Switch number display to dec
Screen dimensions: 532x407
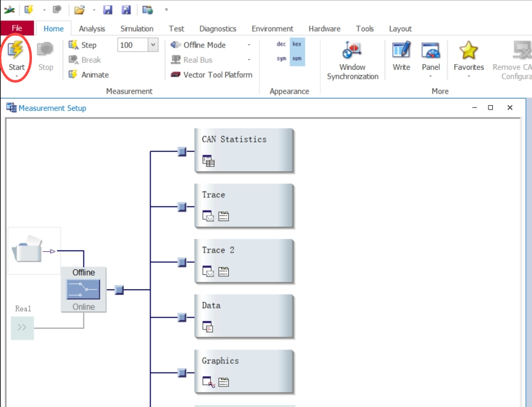281,44
